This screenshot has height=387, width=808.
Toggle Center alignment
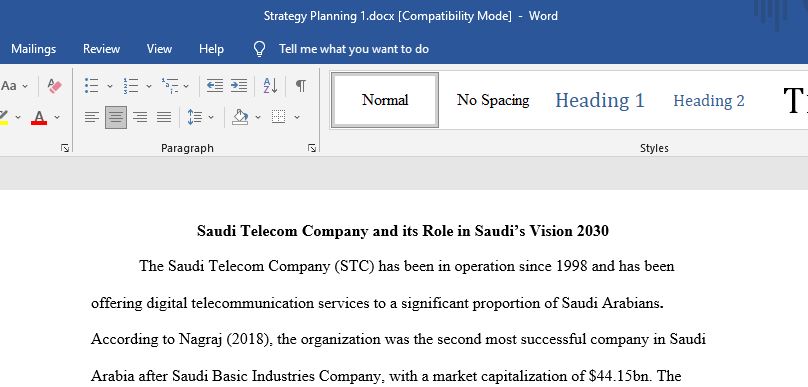116,117
